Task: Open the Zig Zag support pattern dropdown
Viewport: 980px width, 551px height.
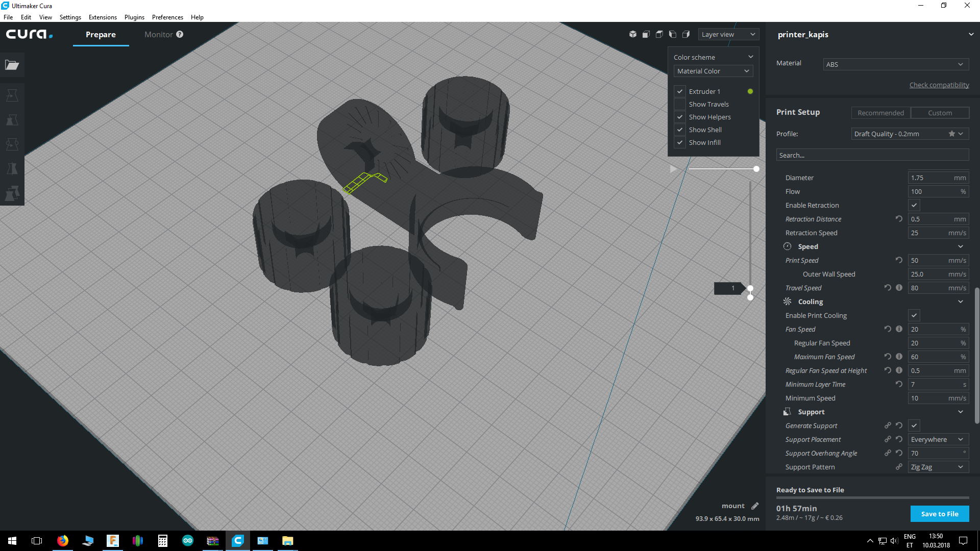Action: (x=938, y=467)
